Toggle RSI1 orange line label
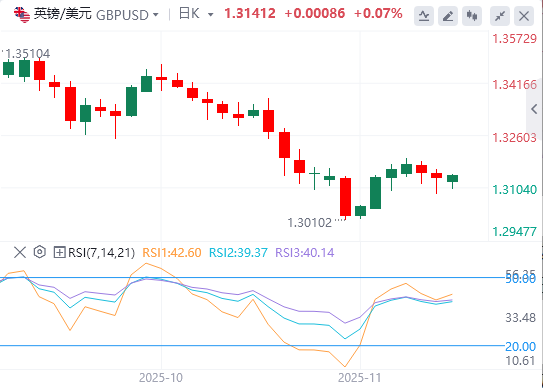 click(x=172, y=253)
